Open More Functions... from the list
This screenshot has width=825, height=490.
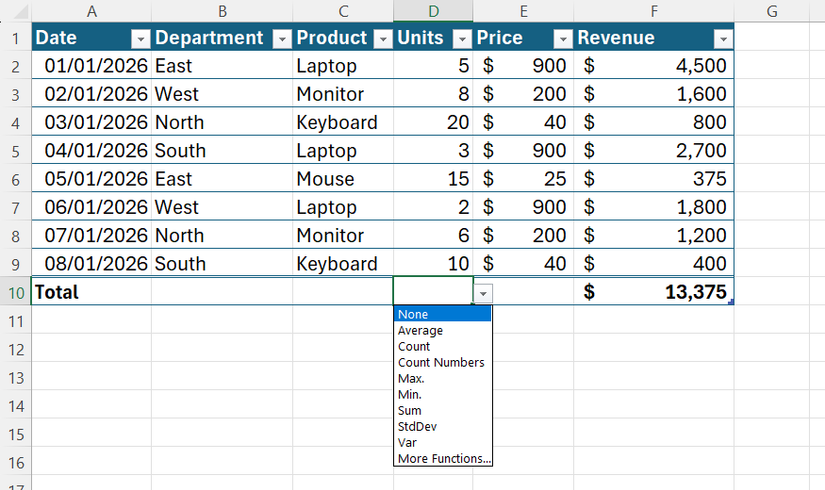pyautogui.click(x=444, y=459)
